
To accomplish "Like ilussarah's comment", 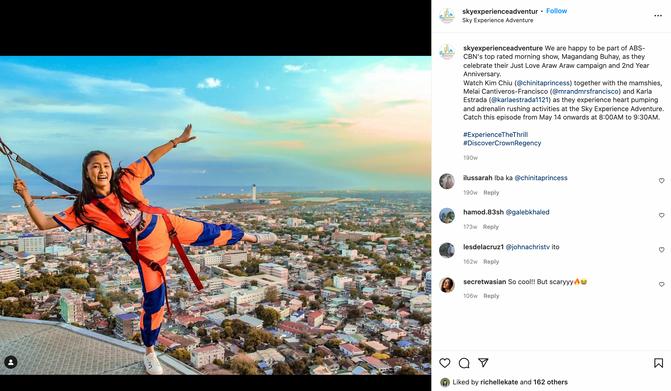I will (661, 181).
